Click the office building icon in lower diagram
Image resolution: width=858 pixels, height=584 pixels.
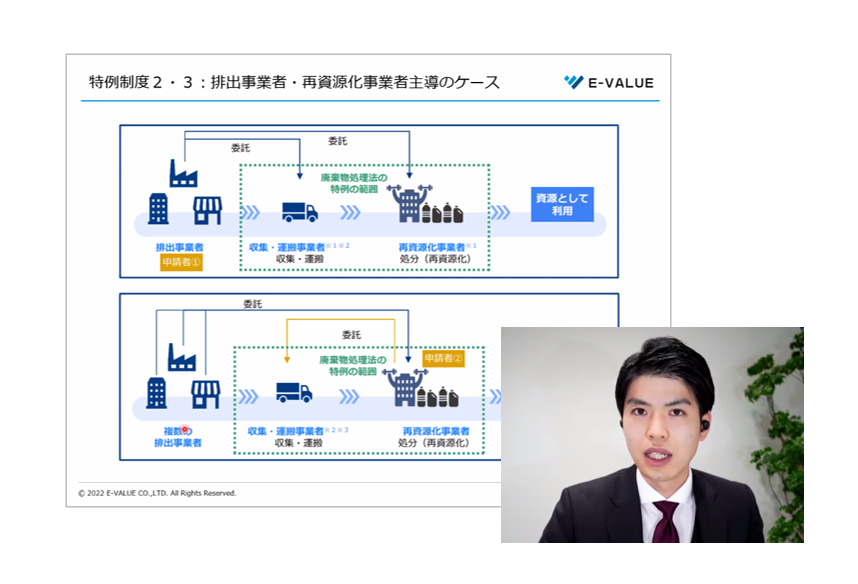tap(156, 393)
